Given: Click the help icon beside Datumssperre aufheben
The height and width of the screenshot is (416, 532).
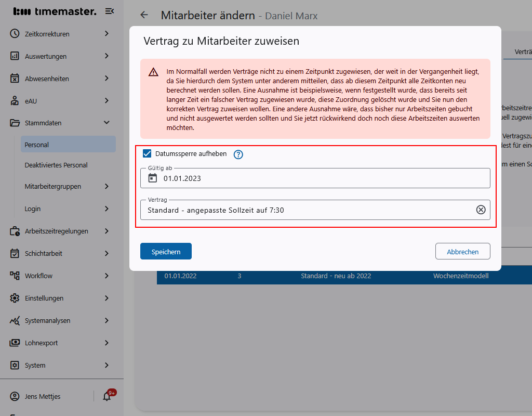Looking at the screenshot, I should point(238,154).
